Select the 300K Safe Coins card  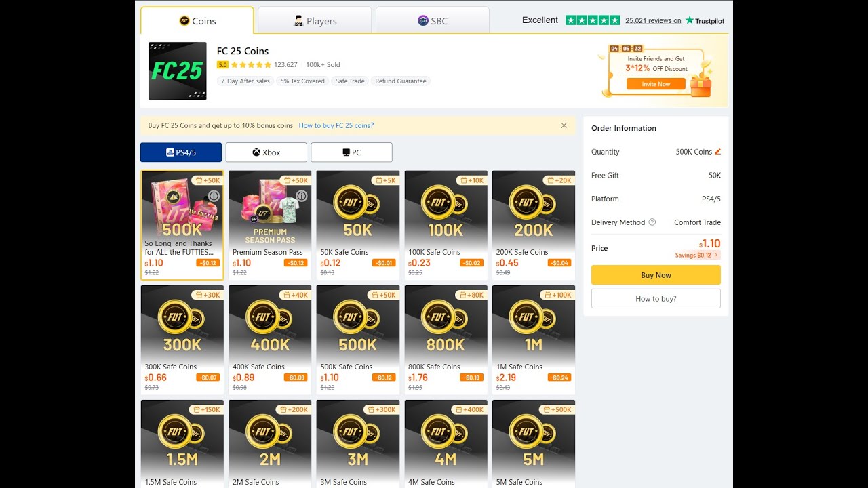point(182,340)
